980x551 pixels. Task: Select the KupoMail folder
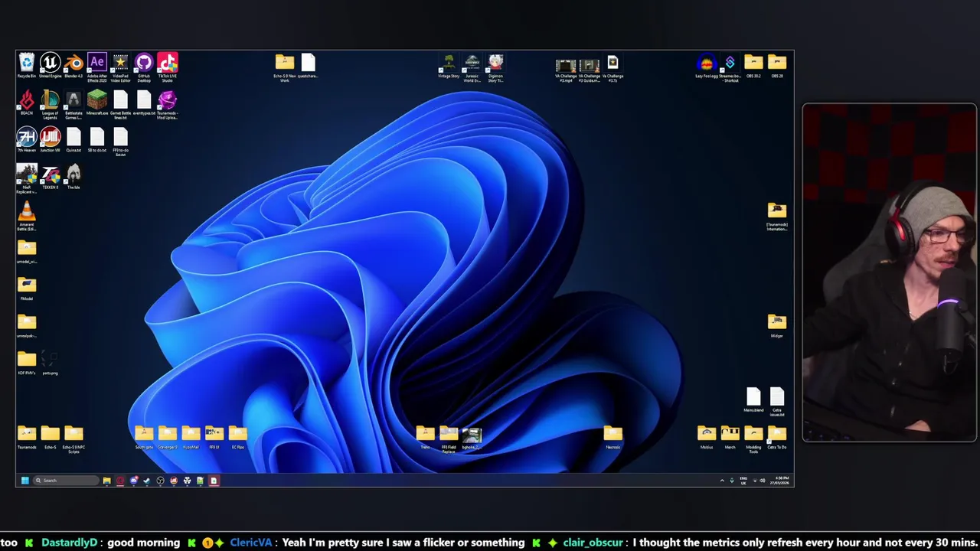pos(191,438)
